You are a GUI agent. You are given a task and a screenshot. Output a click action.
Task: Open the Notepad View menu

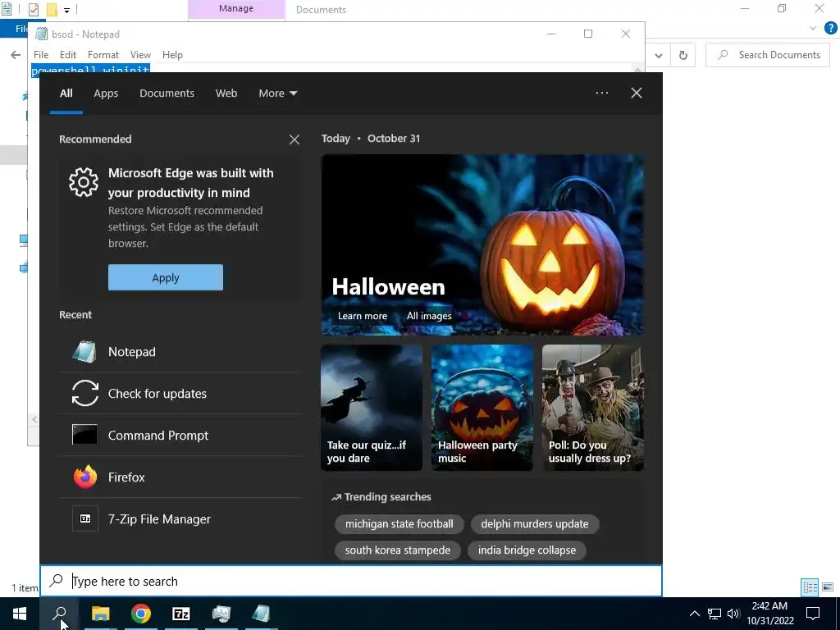point(140,55)
